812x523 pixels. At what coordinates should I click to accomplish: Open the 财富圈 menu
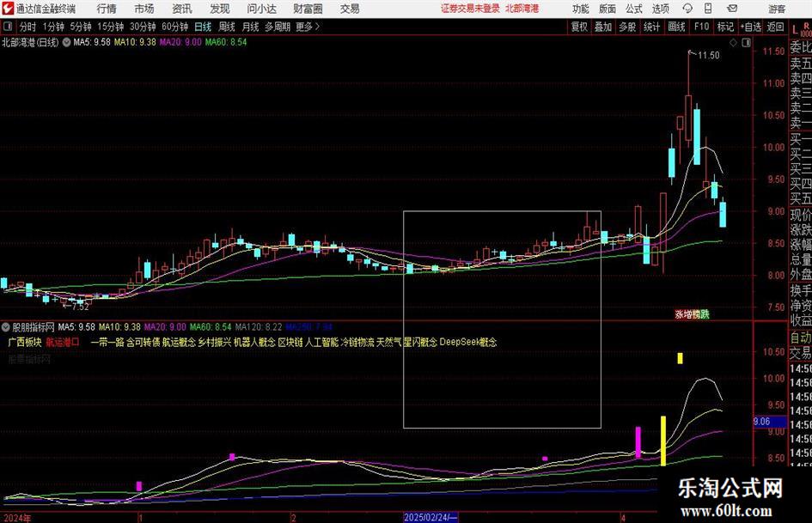[x=308, y=9]
